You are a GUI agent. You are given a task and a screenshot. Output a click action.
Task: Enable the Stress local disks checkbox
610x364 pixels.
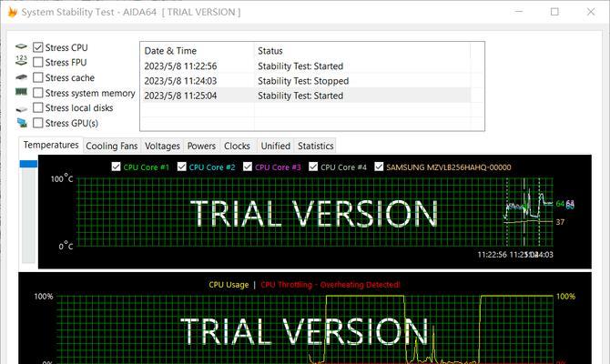(37, 107)
